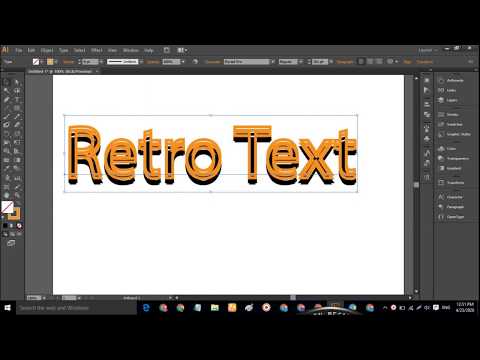Screen dimensions: 480x360
Task: Open the File menu
Action: (x=19, y=50)
